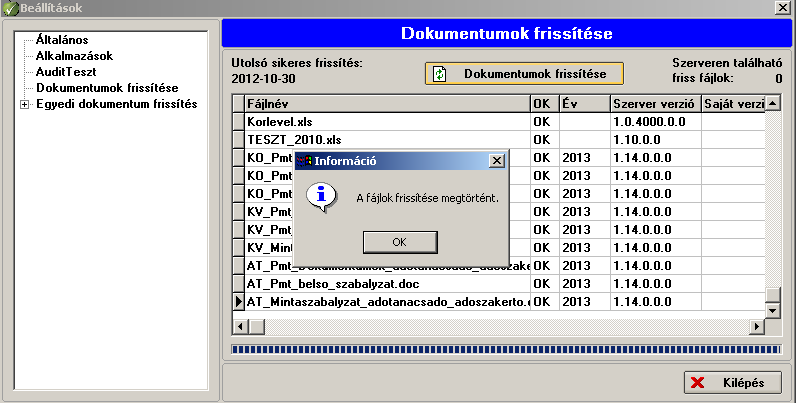Select Dokumentumok frissítése tree item

pyautogui.click(x=107, y=88)
